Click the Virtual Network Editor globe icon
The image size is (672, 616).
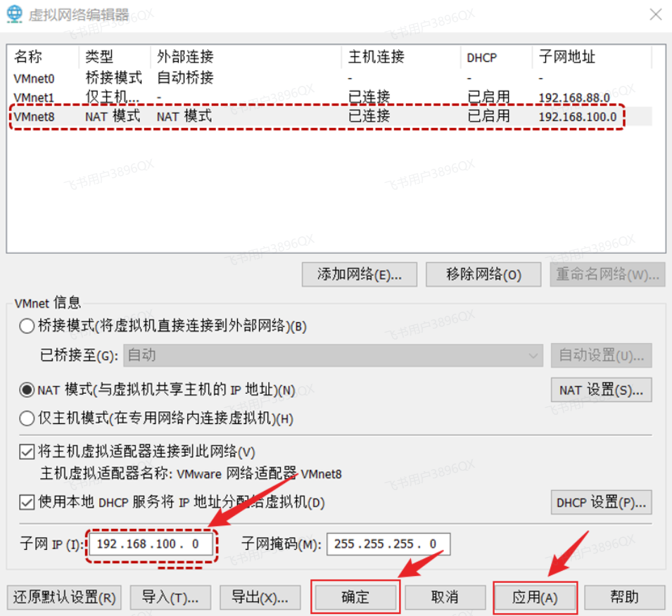[x=15, y=14]
